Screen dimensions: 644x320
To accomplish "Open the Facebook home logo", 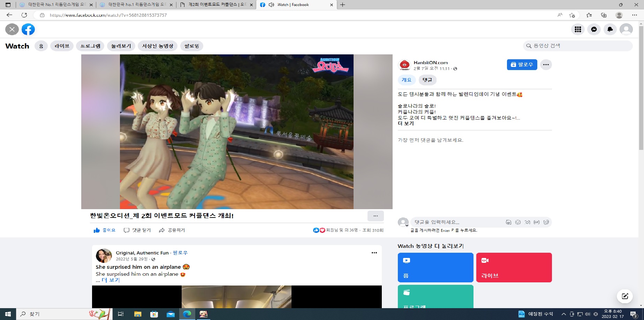I will pos(28,29).
